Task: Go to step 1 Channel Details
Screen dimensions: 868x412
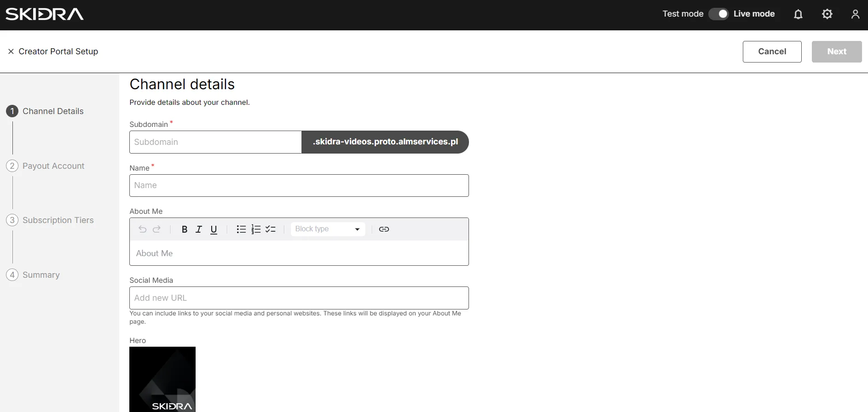Action: tap(45, 111)
